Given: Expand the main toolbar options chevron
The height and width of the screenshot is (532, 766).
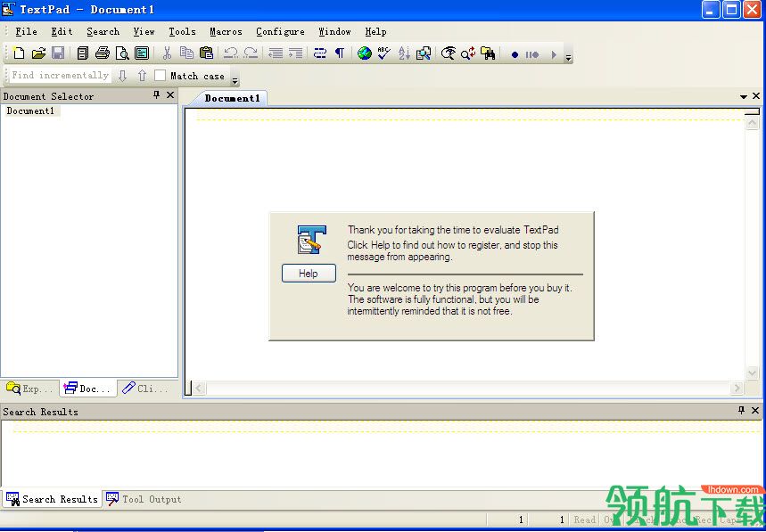Looking at the screenshot, I should pos(568,58).
